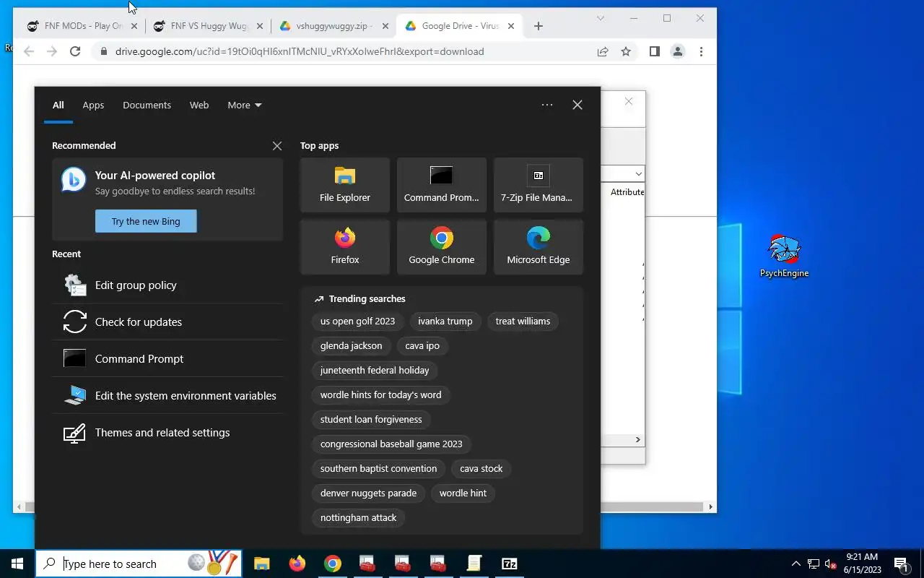Image resolution: width=924 pixels, height=578 pixels.
Task: Open the notepad document taskbar icon
Action: coord(474,564)
